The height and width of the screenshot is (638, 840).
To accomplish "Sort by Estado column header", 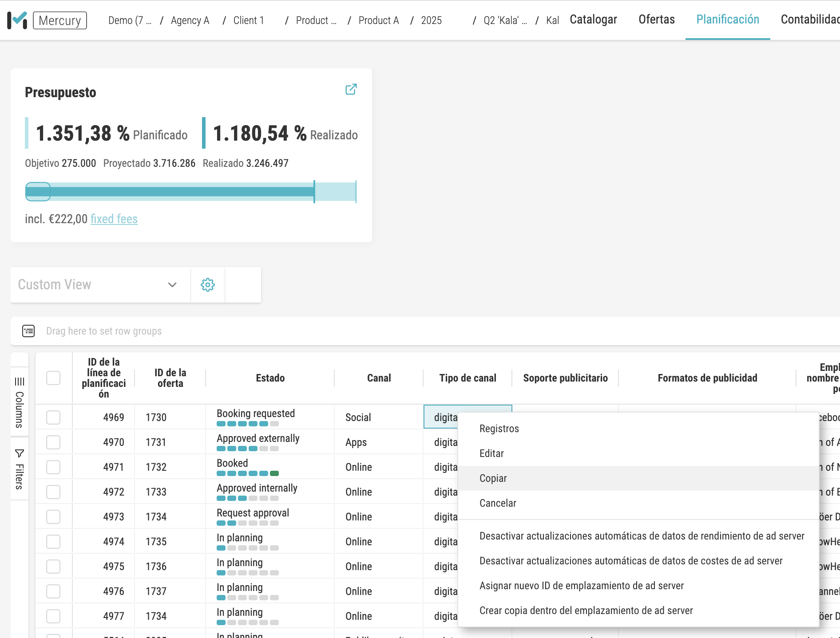I will click(x=270, y=378).
